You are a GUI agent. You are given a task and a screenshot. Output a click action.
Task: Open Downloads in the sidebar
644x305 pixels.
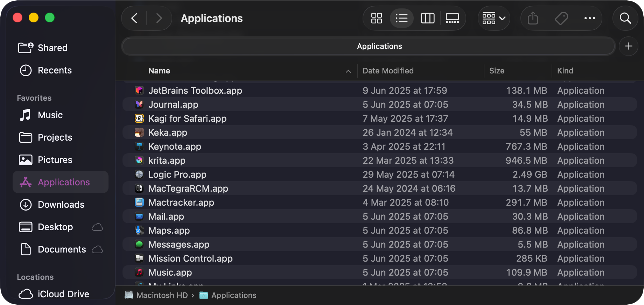61,205
